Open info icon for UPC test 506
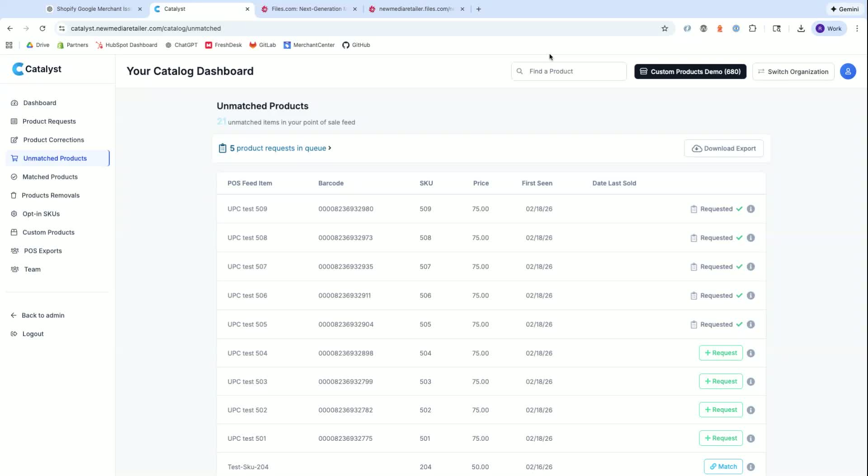 click(x=750, y=296)
